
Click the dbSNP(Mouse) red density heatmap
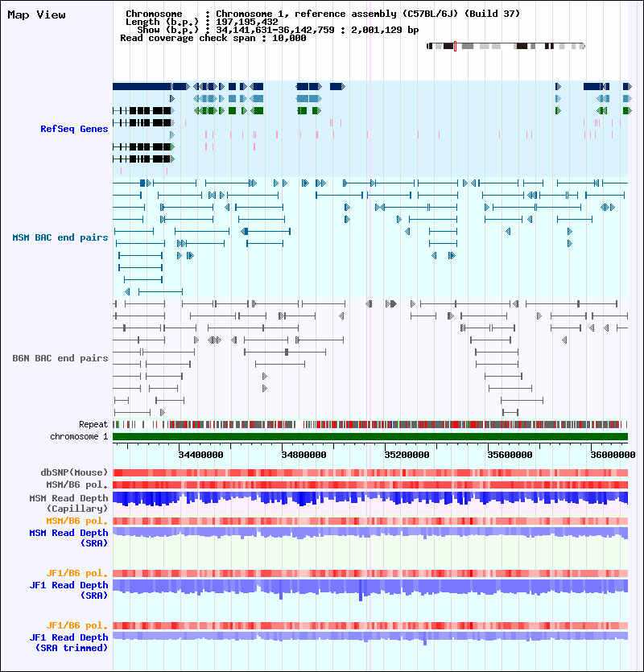pos(370,472)
